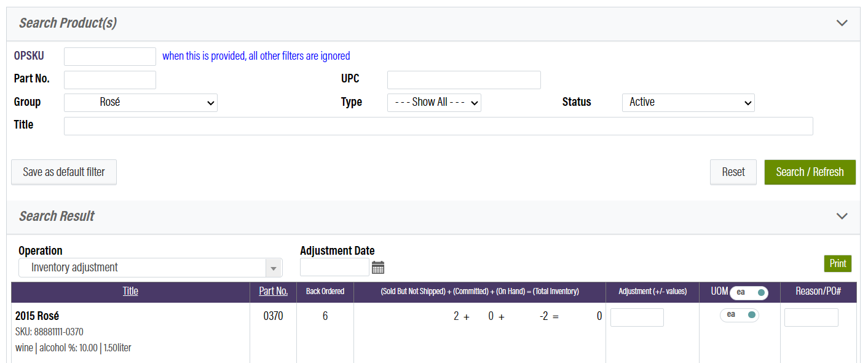The image size is (868, 363).
Task: Switch the UOM unit toggle in header
Action: (x=749, y=292)
